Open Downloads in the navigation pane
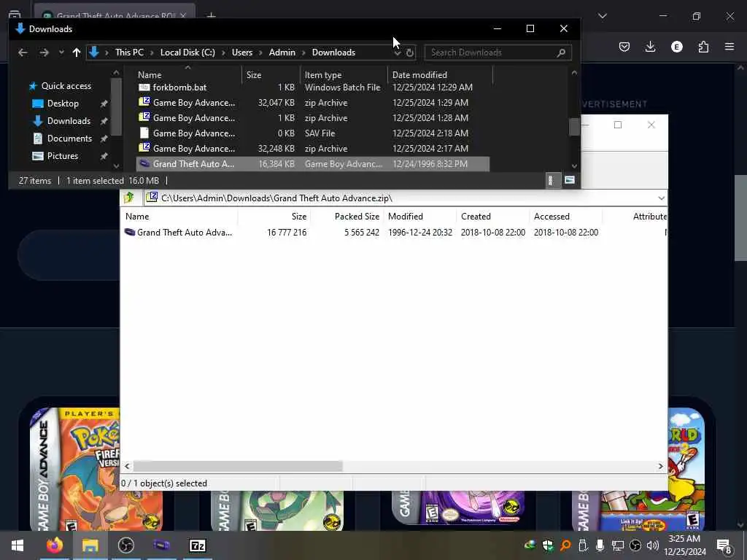 click(x=69, y=121)
